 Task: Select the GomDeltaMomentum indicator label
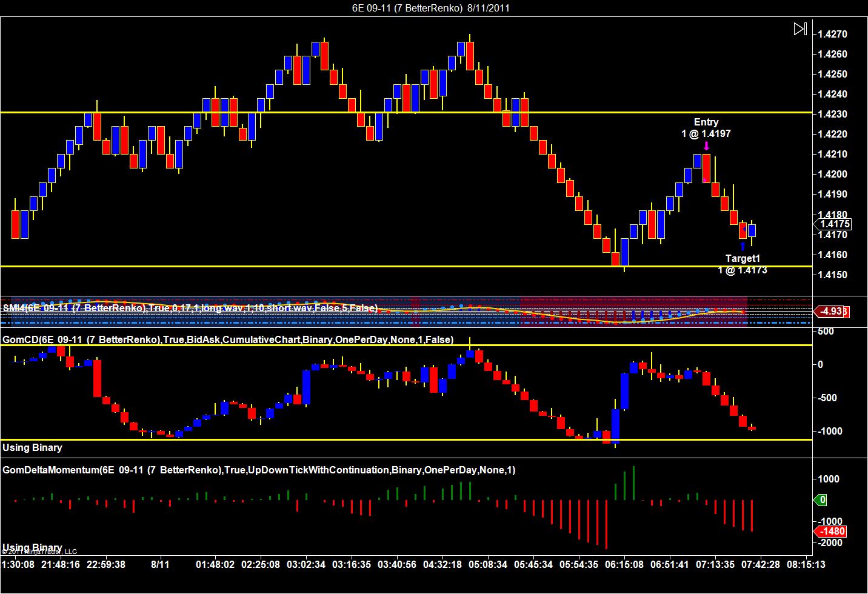pyautogui.click(x=259, y=470)
